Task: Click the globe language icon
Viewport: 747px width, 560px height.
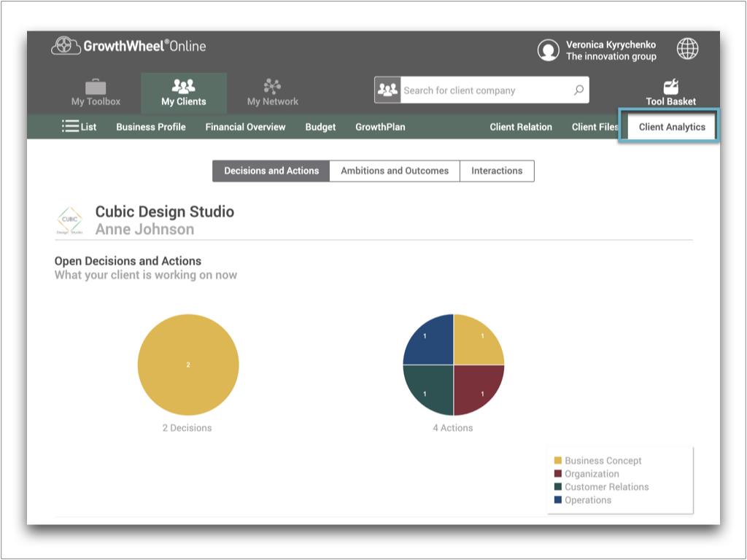Action: point(687,49)
